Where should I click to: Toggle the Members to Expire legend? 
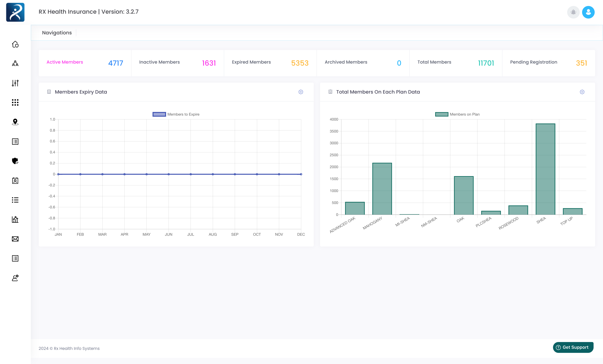176,114
